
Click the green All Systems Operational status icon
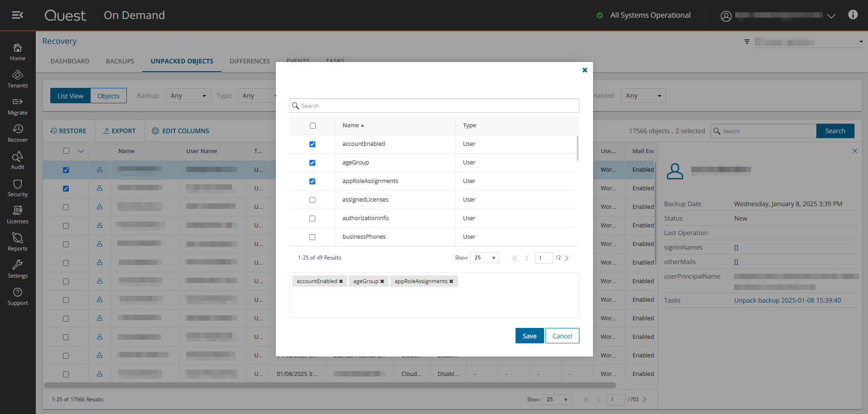click(x=600, y=15)
